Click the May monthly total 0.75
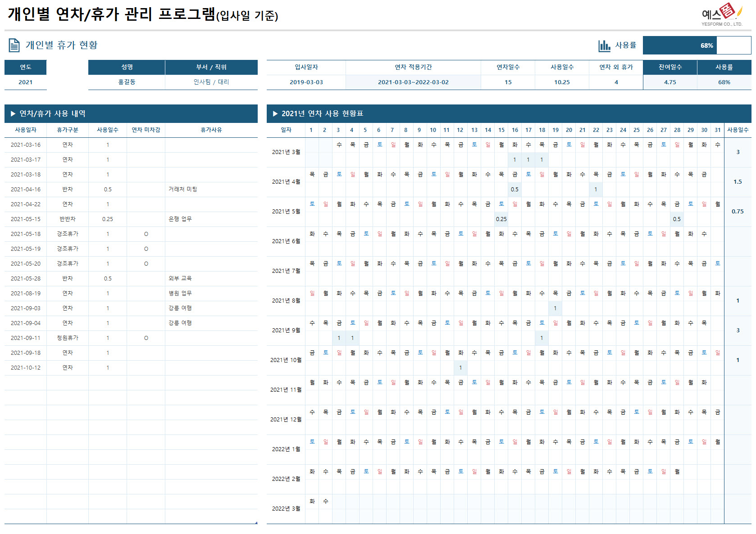 738,212
